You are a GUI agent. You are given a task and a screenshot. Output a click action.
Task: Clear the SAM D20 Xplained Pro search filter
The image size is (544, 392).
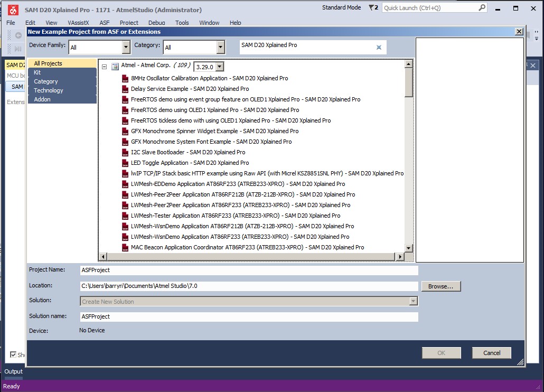pos(379,48)
